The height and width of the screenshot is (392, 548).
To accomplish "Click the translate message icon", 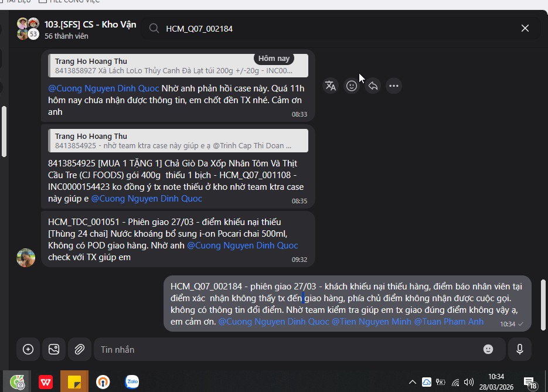I will point(331,86).
